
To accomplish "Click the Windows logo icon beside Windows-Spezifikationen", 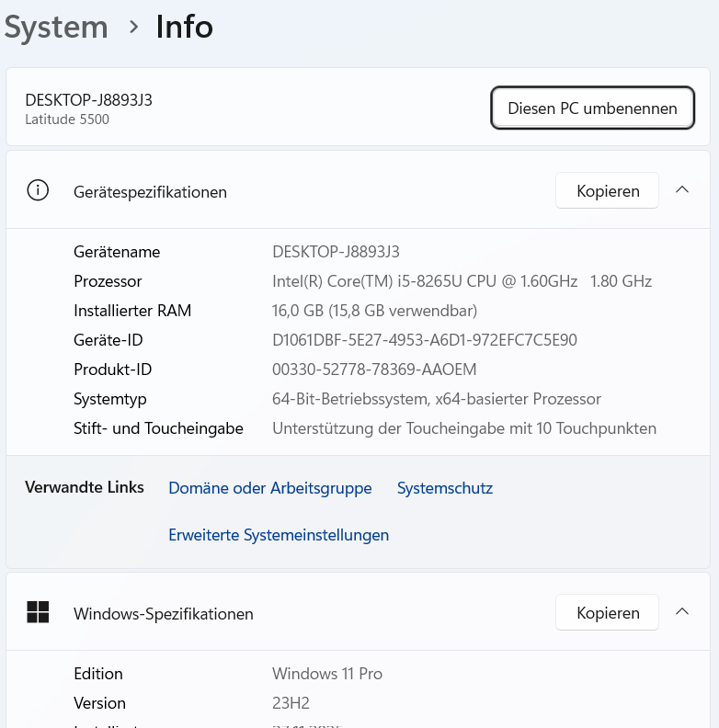I will pos(38,612).
